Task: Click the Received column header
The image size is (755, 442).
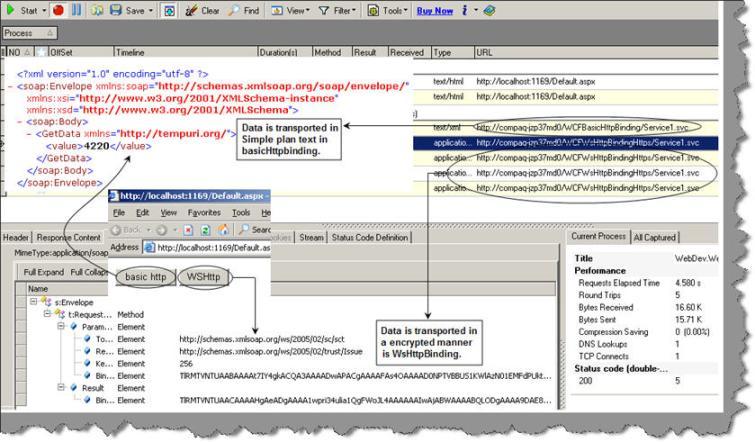Action: tap(409, 52)
